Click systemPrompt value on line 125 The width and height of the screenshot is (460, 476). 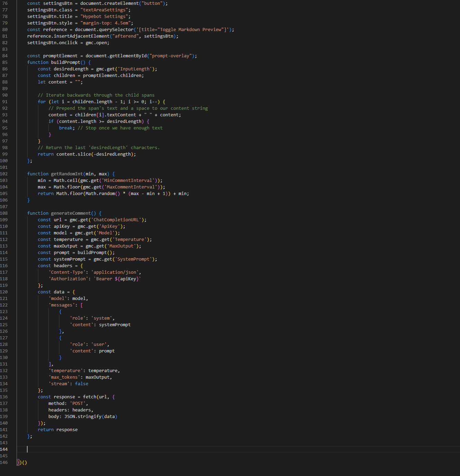click(x=115, y=325)
